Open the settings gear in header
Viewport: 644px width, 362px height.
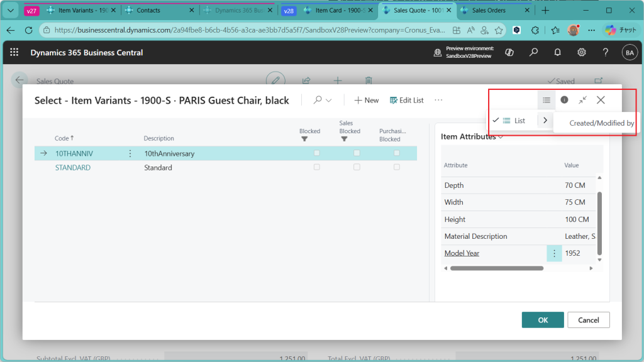click(x=582, y=53)
